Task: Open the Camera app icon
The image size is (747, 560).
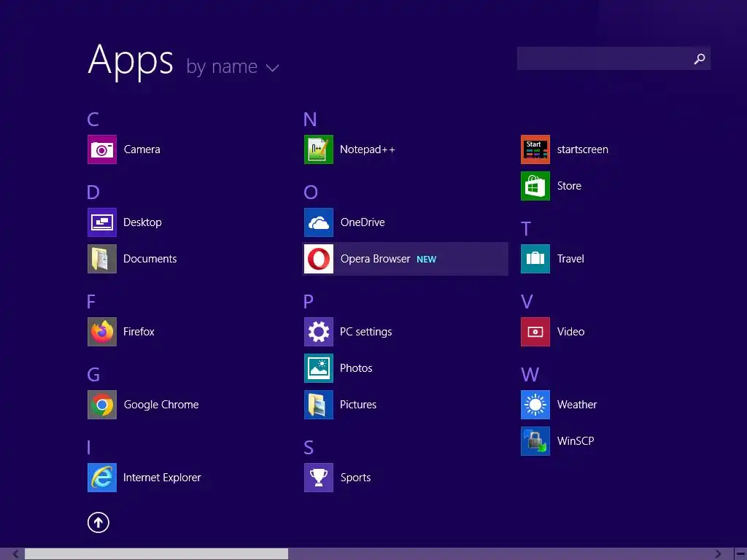Action: (x=102, y=149)
